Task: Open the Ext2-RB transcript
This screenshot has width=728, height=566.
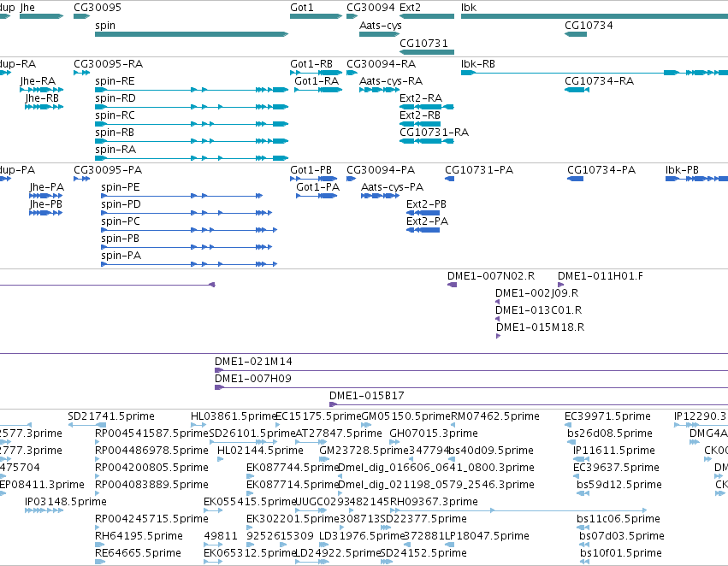Action: coord(420,124)
